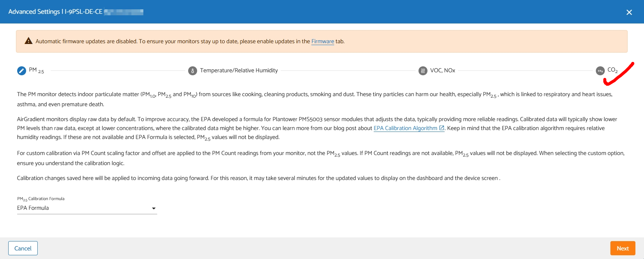Image resolution: width=644 pixels, height=259 pixels.
Task: Close the Advanced Settings dialog
Action: coord(629,12)
